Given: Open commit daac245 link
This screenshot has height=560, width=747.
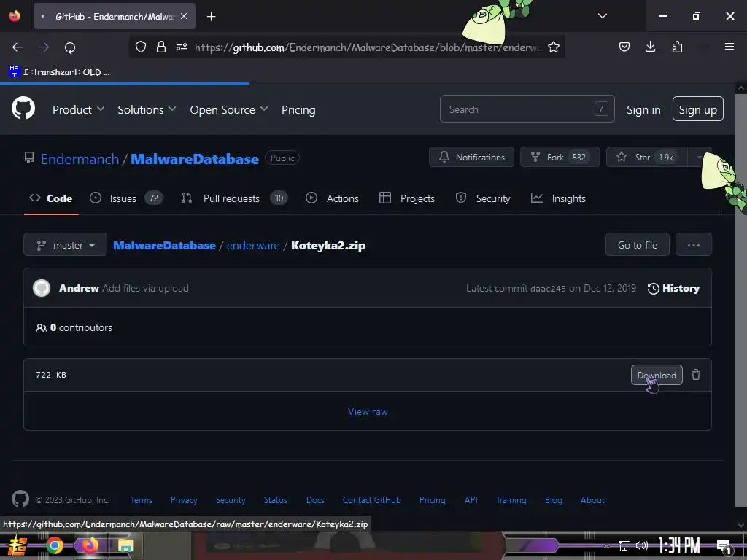Looking at the screenshot, I should tap(548, 289).
